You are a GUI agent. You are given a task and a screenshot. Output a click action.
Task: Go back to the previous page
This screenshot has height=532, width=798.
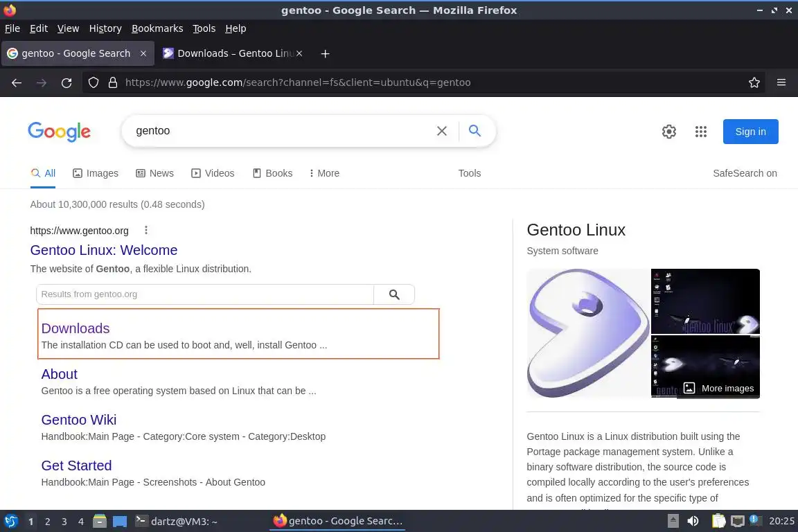click(x=17, y=82)
